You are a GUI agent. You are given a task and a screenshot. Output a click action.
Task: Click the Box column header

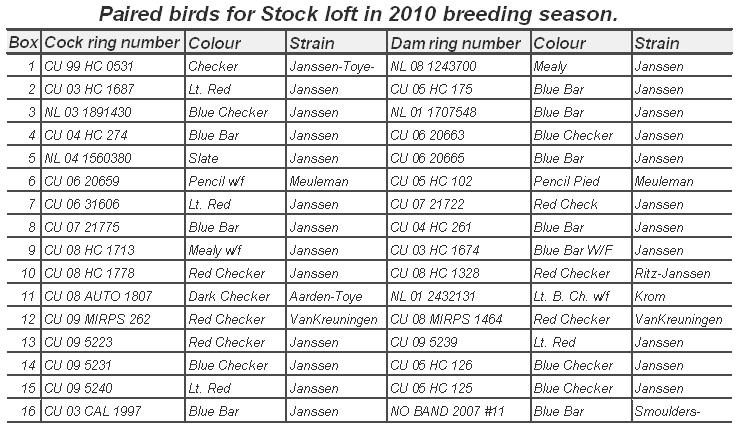(x=24, y=43)
